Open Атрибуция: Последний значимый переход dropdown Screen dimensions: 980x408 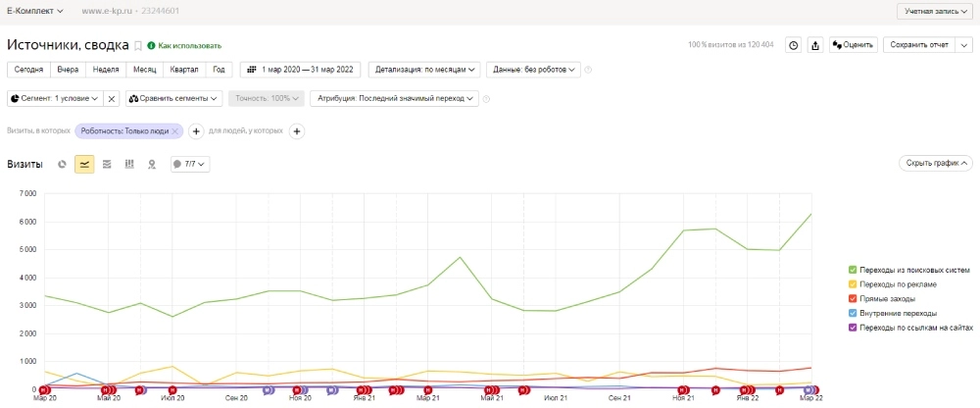coord(394,99)
